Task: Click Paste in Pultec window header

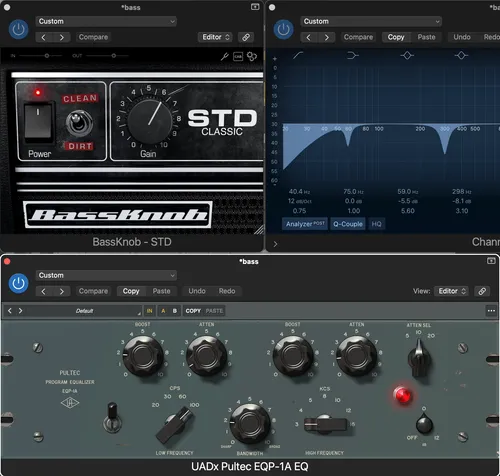Action: (161, 291)
